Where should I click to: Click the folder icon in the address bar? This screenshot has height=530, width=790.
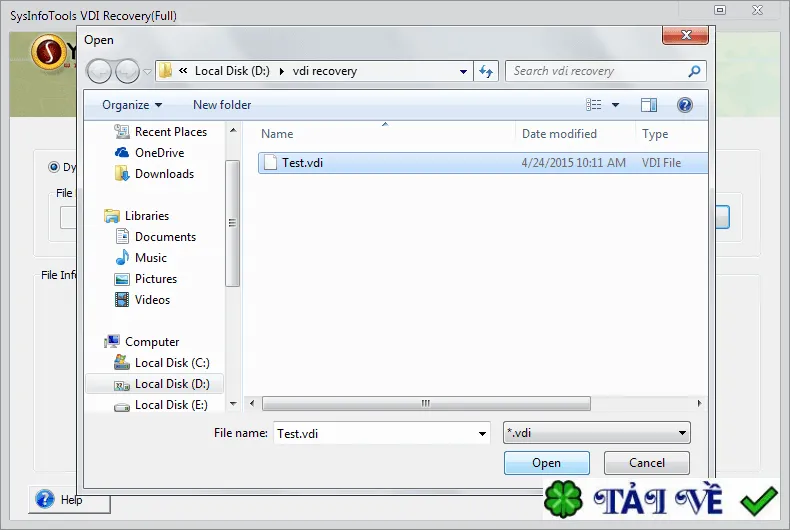click(165, 71)
